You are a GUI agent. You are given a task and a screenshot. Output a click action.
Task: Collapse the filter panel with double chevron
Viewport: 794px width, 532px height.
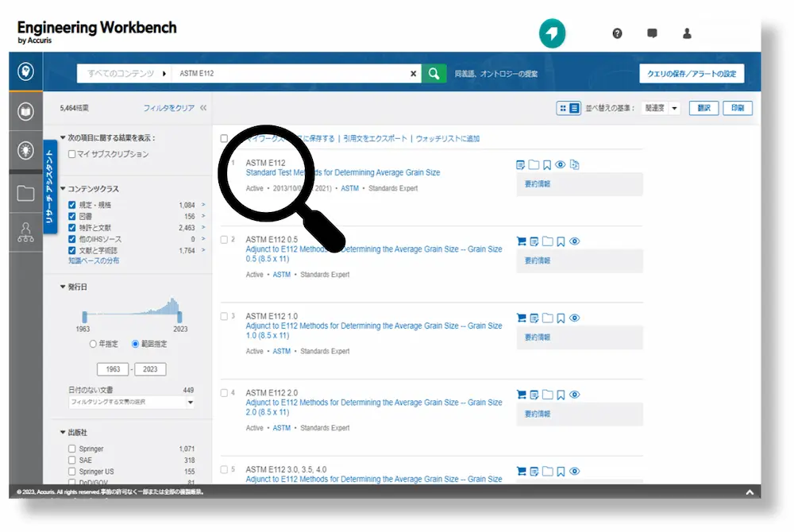(203, 108)
